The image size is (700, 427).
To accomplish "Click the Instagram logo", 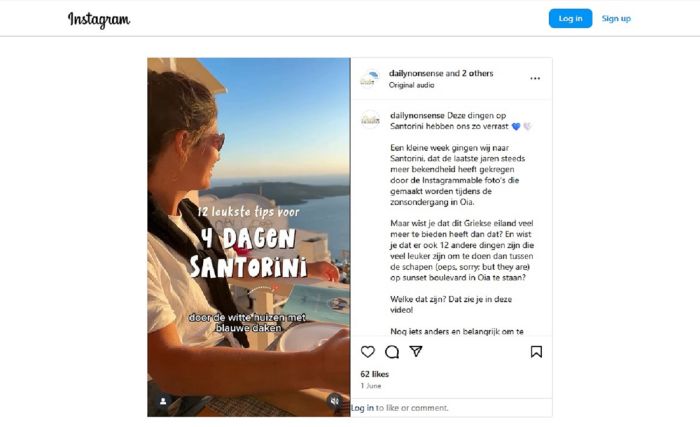I will pyautogui.click(x=99, y=19).
